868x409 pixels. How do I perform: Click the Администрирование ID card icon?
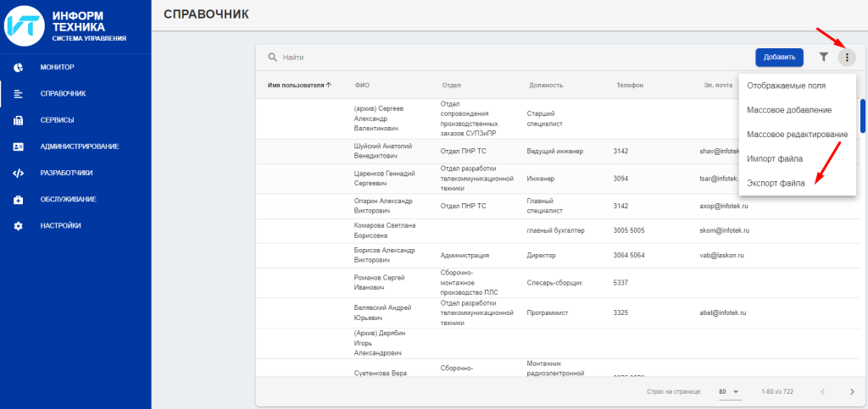19,146
